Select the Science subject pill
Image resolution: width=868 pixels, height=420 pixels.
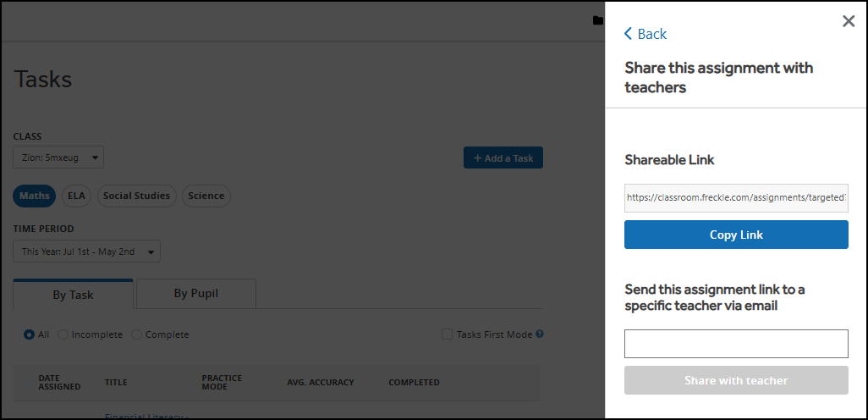(206, 196)
